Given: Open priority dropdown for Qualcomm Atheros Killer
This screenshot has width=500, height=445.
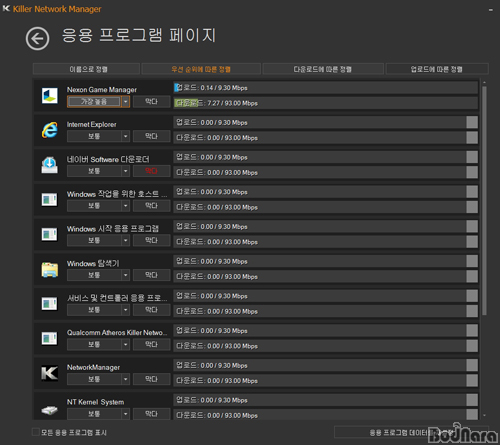Looking at the screenshot, I should 125,344.
